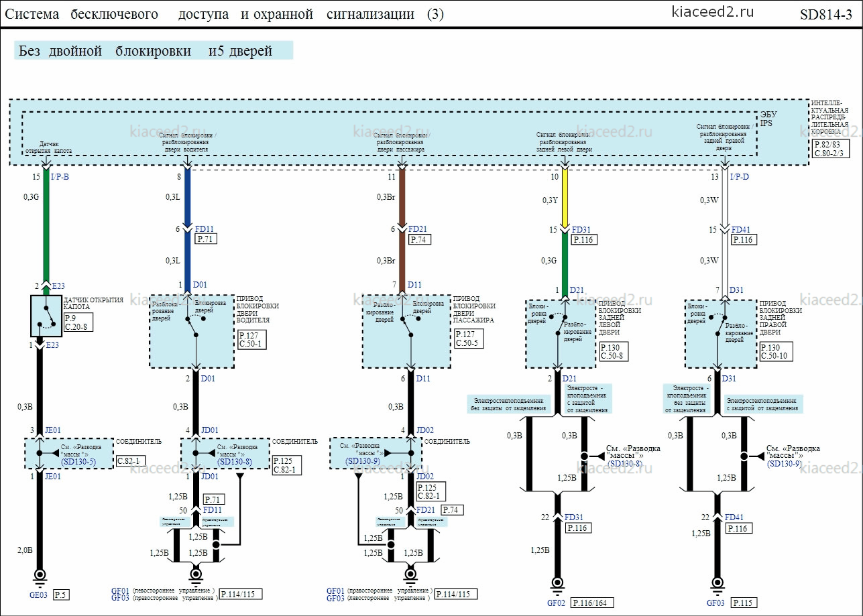
Task: Click the D21 connector label at pin 2
Action: (570, 379)
